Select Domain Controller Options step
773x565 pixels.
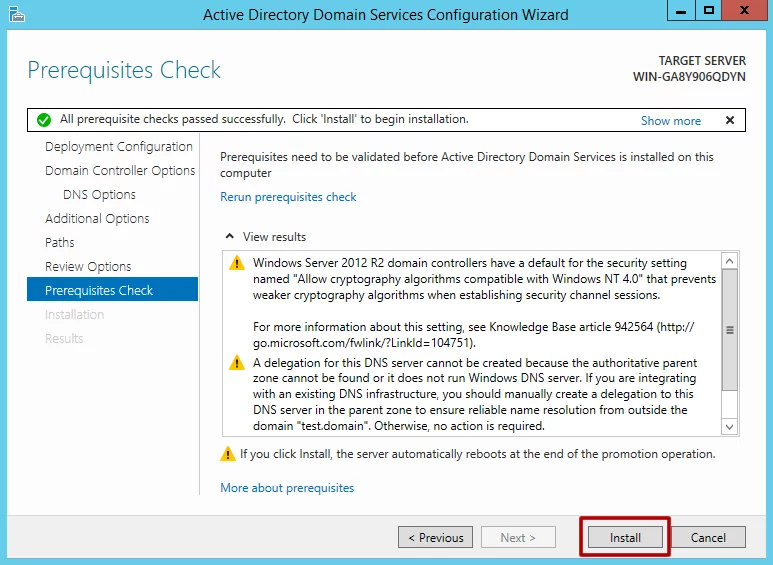point(120,170)
